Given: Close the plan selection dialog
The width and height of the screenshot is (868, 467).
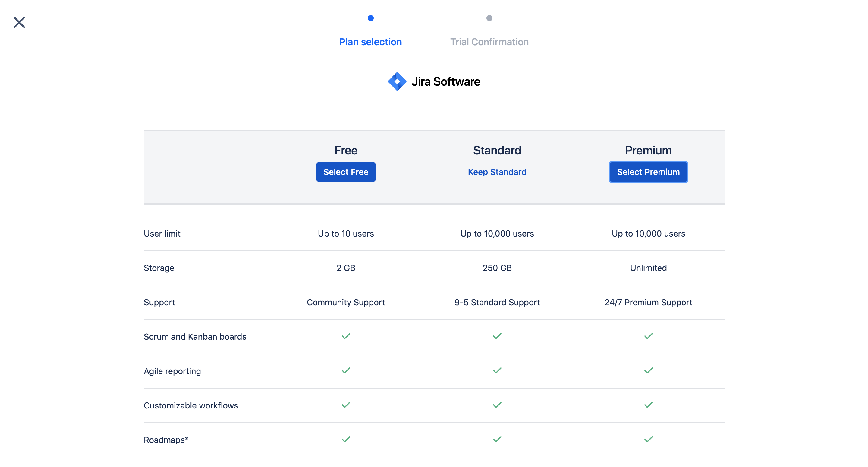Looking at the screenshot, I should pyautogui.click(x=19, y=22).
